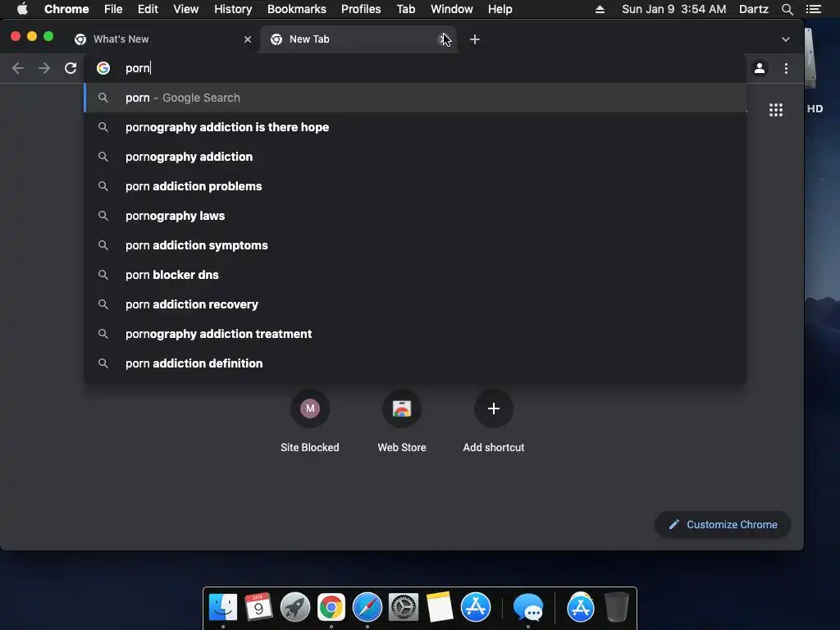This screenshot has height=630, width=840.
Task: Open the File menu
Action: coord(113,9)
